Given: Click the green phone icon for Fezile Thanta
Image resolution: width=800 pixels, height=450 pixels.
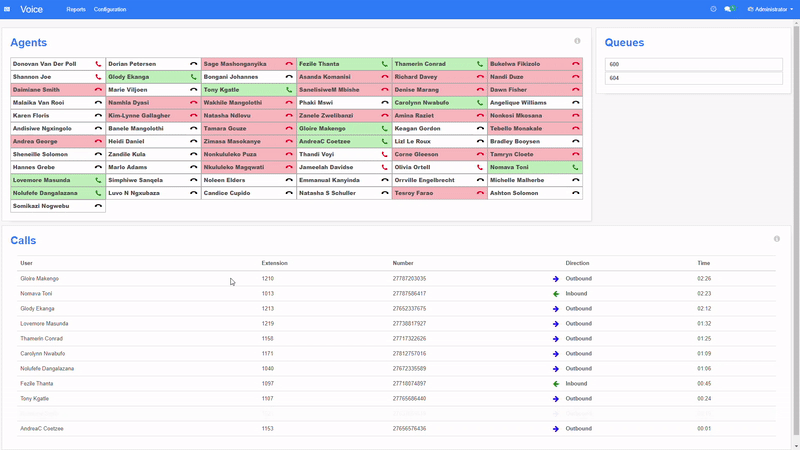Looking at the screenshot, I should click(384, 64).
